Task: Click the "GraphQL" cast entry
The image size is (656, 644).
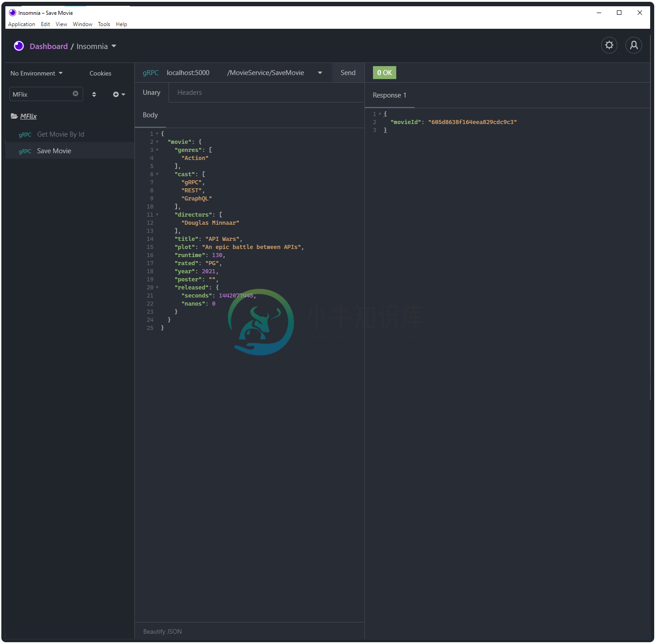Action: coord(197,199)
